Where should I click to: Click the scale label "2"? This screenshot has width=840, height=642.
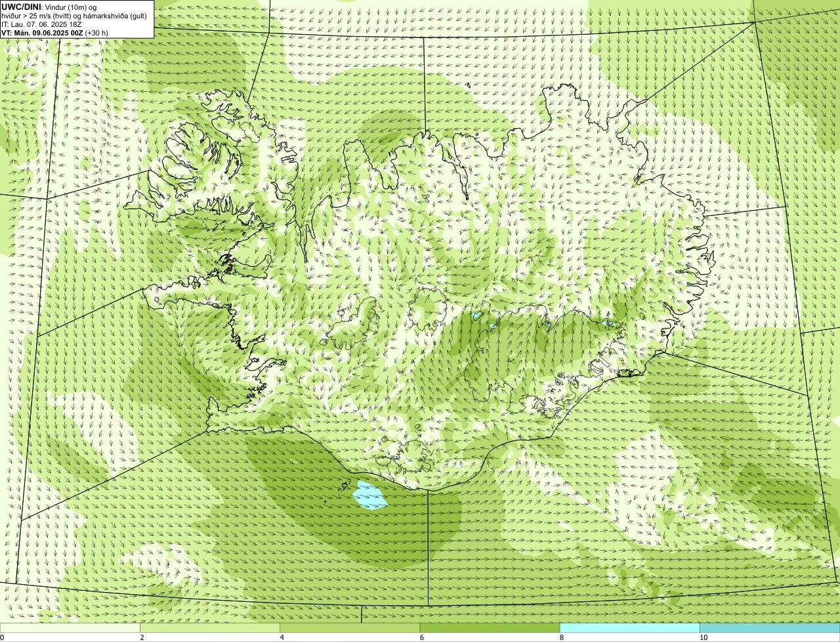[x=142, y=637]
